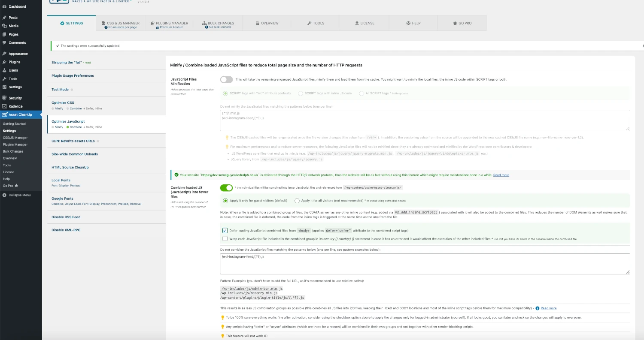Viewport: 644px width, 340px height.
Task: Toggle Combine loaded JS into fewer files
Action: click(x=226, y=188)
